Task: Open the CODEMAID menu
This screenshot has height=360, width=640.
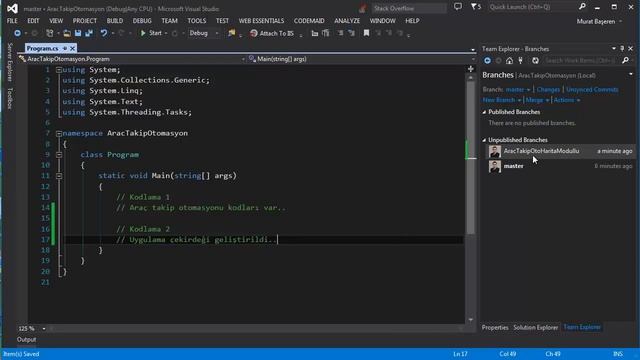Action: 309,21
